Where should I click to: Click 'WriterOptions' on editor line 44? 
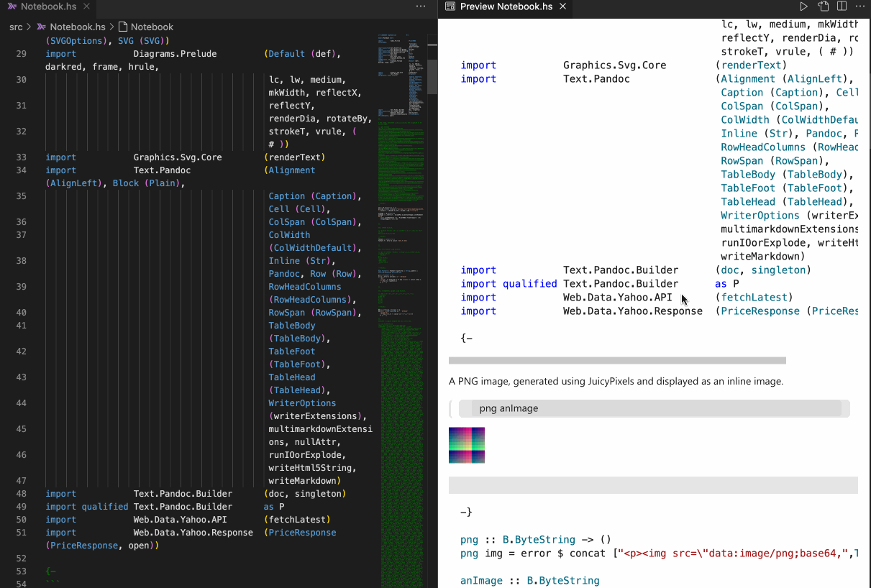coord(302,403)
